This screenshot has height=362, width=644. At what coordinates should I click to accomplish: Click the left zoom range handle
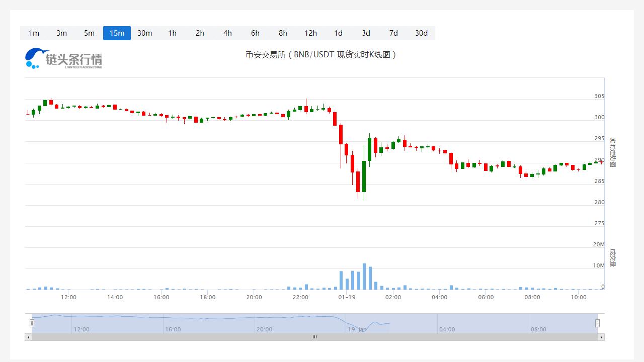[32, 323]
